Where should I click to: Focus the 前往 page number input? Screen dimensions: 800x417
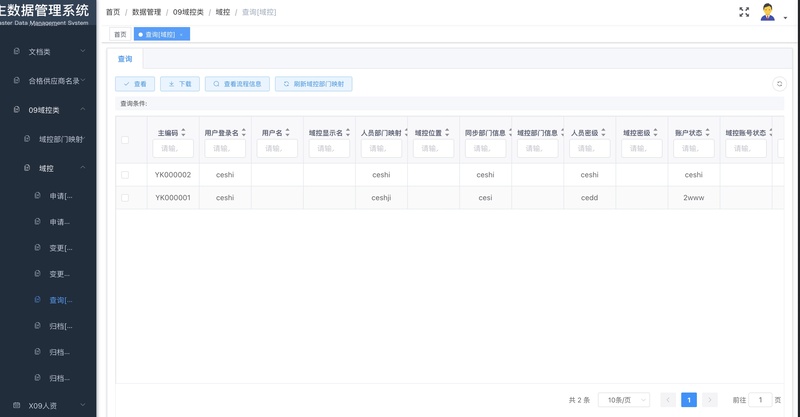coord(760,400)
